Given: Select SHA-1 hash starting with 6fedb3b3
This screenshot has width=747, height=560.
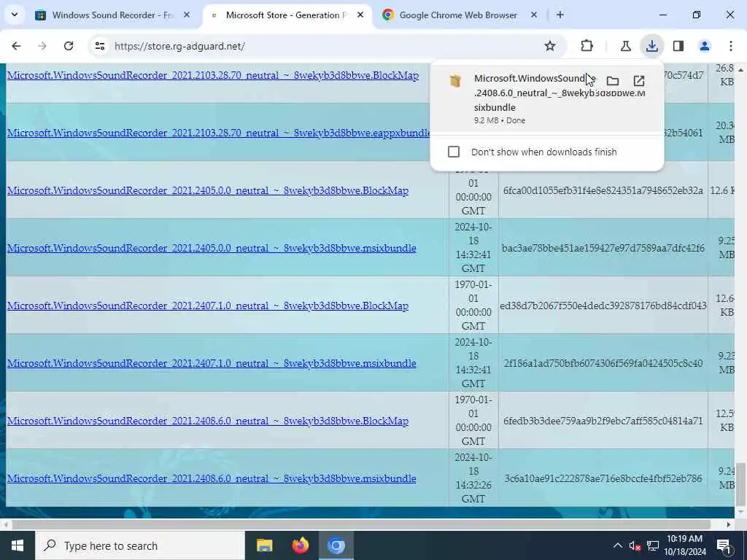Looking at the screenshot, I should [603, 421].
